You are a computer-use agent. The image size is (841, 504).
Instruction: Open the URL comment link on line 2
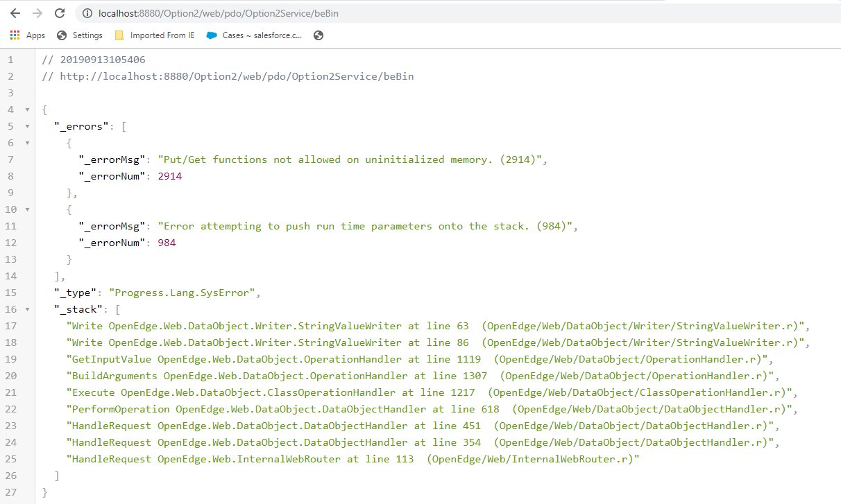click(237, 76)
